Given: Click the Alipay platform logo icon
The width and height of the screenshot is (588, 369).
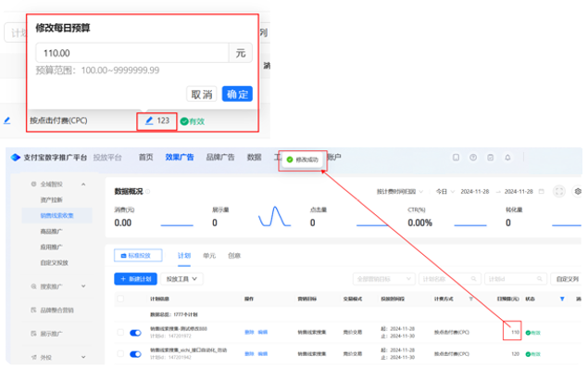Looking at the screenshot, I should [16, 158].
